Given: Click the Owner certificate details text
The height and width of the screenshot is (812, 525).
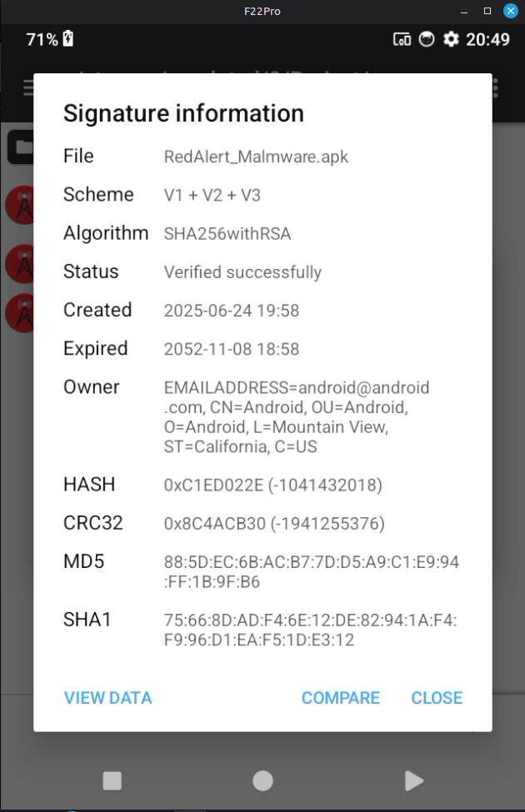Looking at the screenshot, I should point(296,417).
